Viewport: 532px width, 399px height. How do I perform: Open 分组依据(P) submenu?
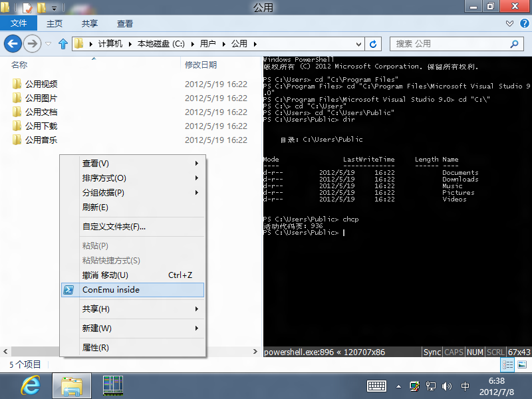pos(132,192)
